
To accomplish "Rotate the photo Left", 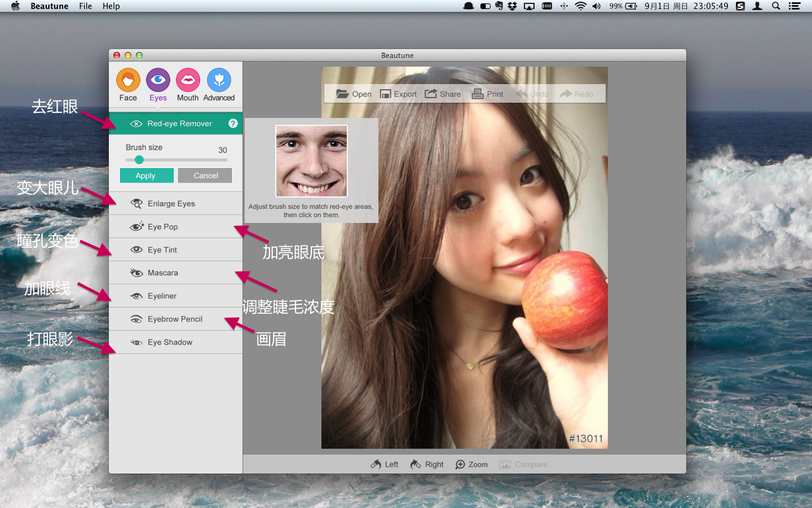I will pos(384,465).
